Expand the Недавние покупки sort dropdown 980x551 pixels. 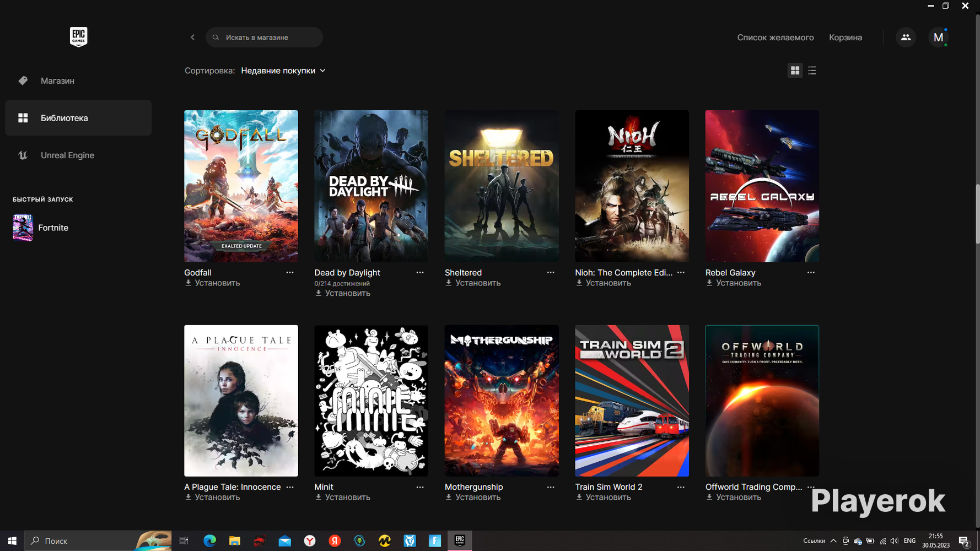click(283, 71)
